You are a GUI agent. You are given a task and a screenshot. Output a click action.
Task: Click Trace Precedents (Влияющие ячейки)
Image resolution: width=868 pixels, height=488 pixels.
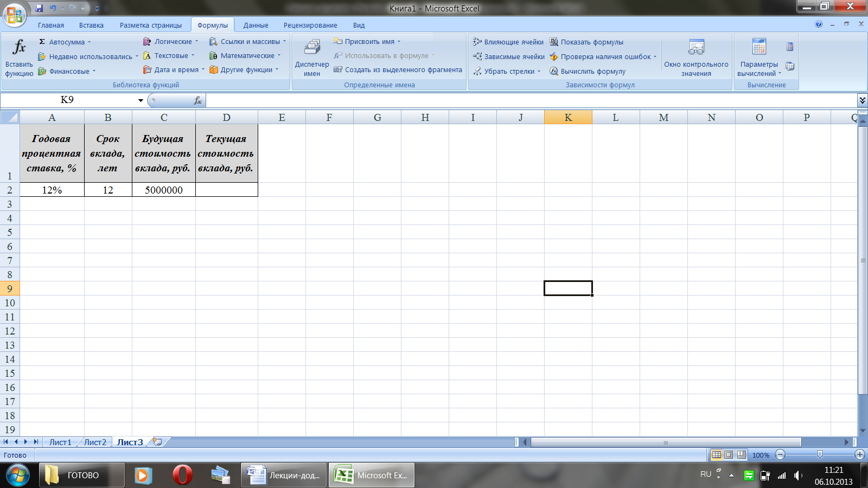tap(508, 42)
